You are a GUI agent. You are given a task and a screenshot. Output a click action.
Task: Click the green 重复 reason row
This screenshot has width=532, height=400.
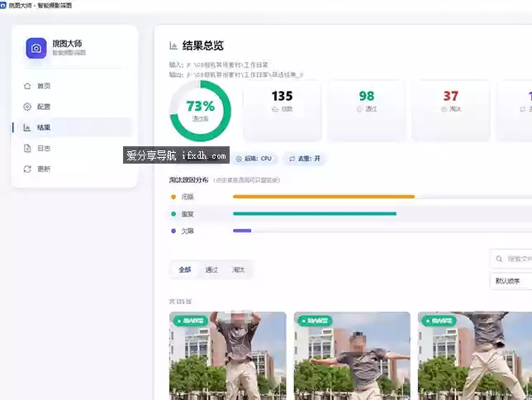350,214
